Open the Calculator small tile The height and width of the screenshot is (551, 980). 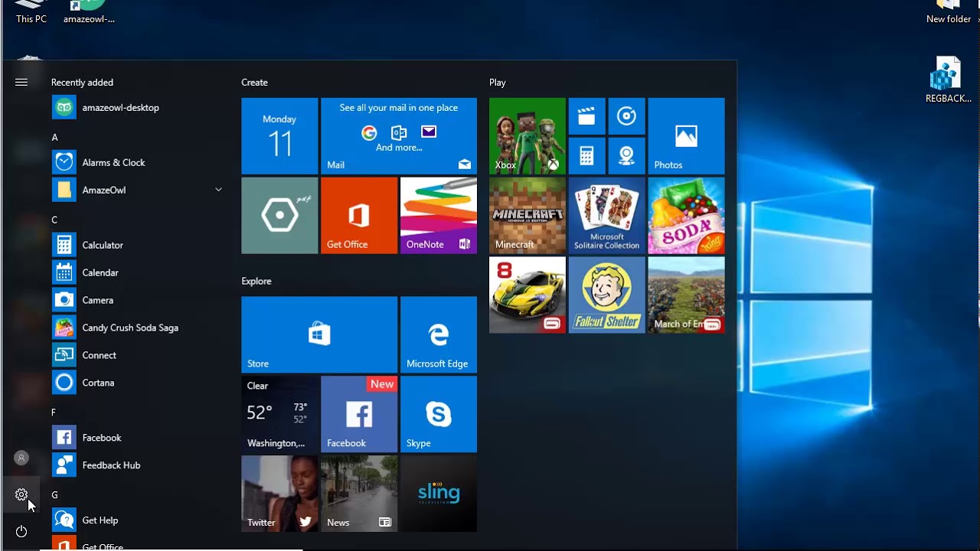586,156
